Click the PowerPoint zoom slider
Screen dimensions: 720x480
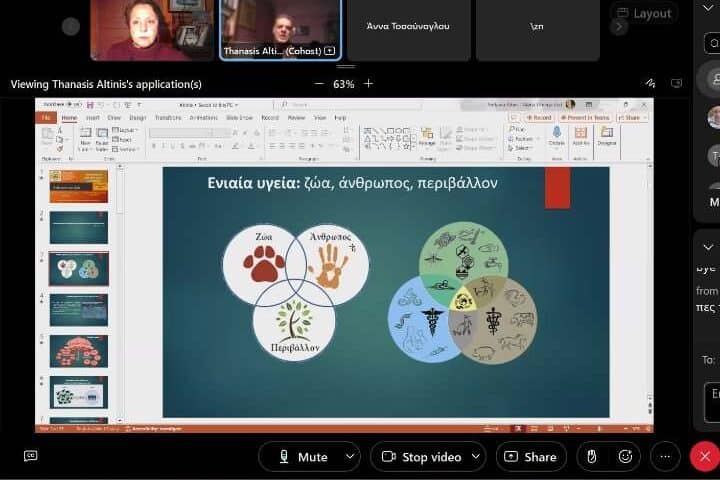point(599,429)
